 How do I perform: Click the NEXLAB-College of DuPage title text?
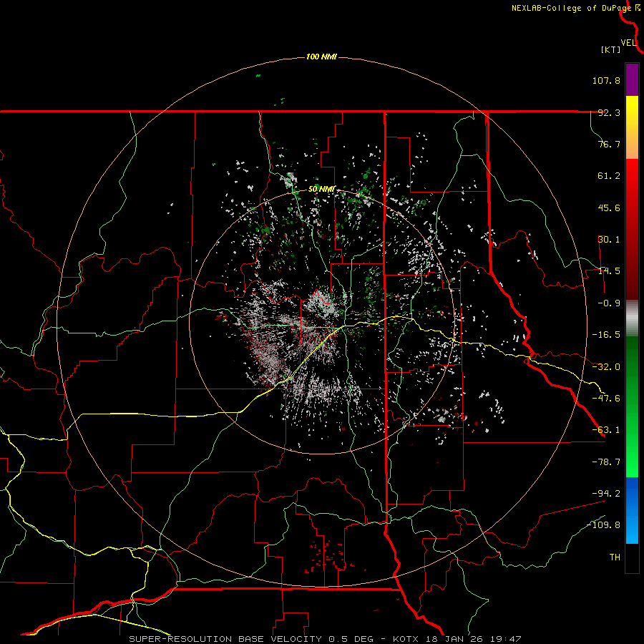tap(571, 8)
